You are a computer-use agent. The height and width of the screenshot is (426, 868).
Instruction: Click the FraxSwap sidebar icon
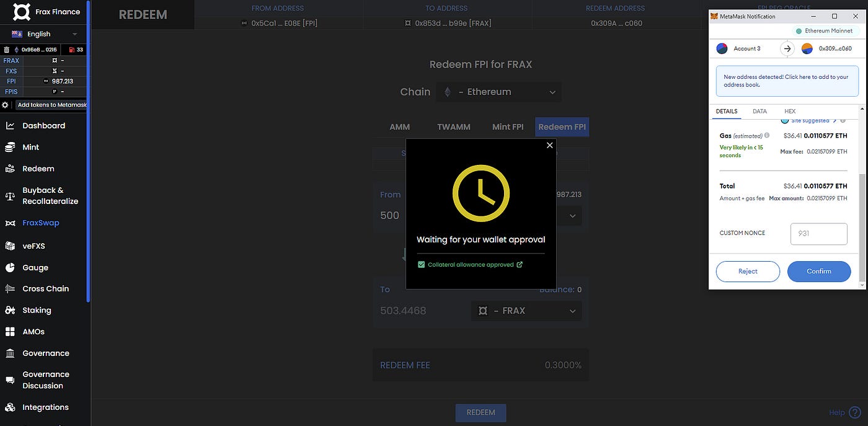tap(10, 223)
